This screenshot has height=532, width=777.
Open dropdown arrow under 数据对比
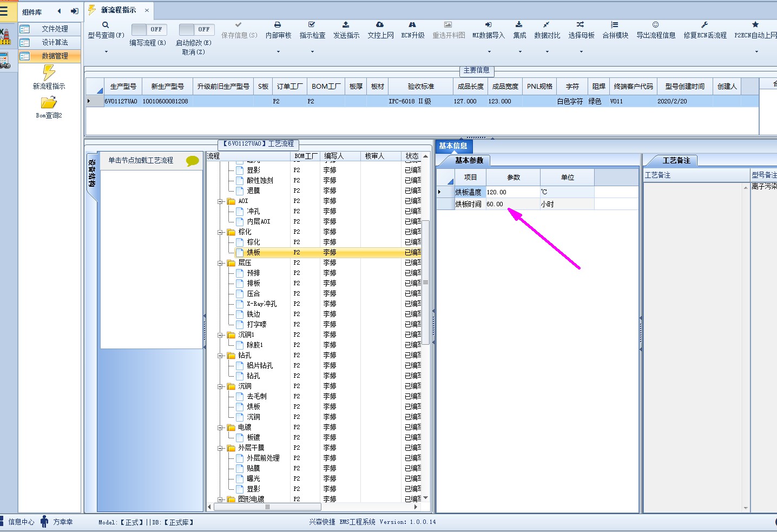[547, 52]
